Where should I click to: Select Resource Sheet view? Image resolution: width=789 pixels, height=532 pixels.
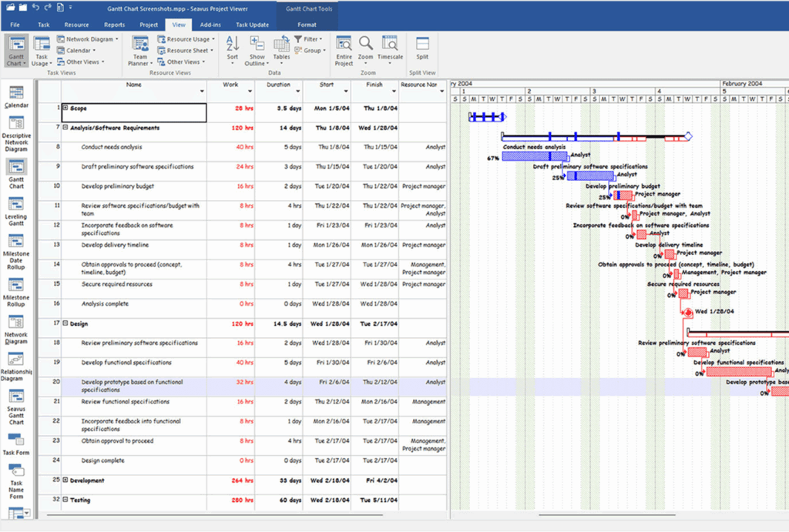(x=185, y=50)
